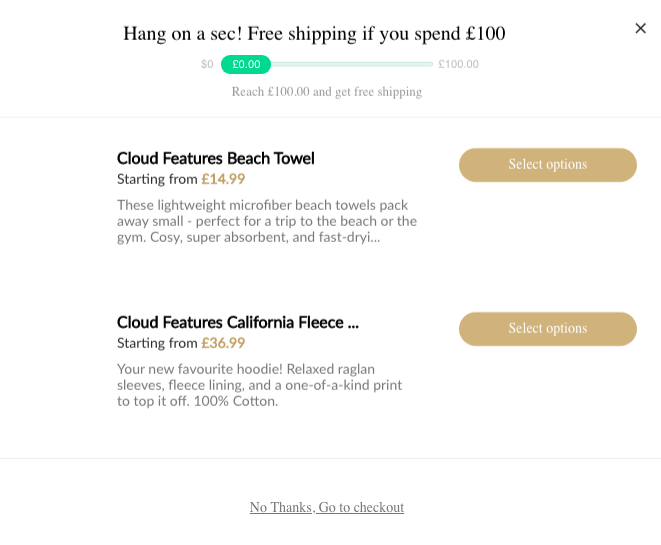Click the £14.99 beach towel price
This screenshot has height=545, width=661.
tap(223, 179)
